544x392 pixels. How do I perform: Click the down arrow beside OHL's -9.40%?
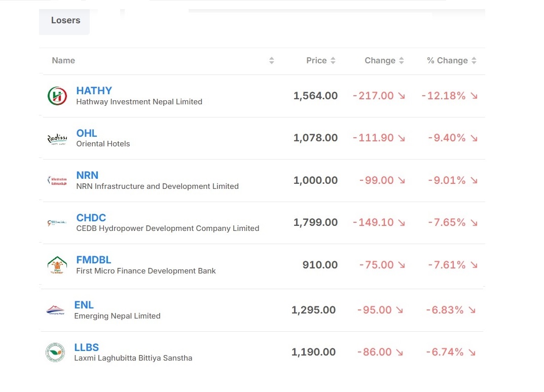(474, 138)
